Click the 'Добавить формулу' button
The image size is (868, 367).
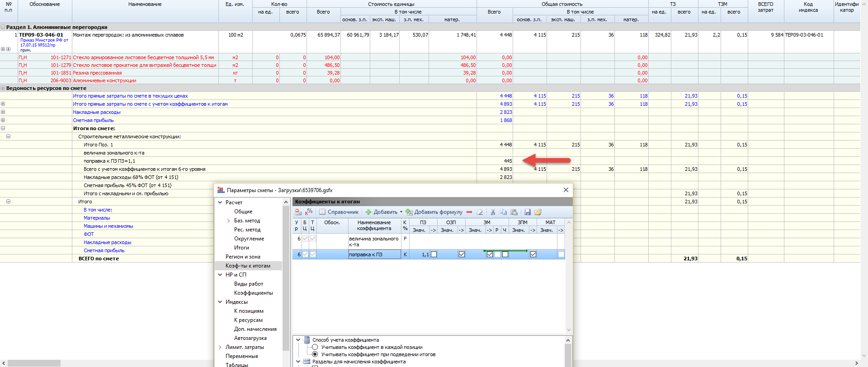(x=434, y=212)
